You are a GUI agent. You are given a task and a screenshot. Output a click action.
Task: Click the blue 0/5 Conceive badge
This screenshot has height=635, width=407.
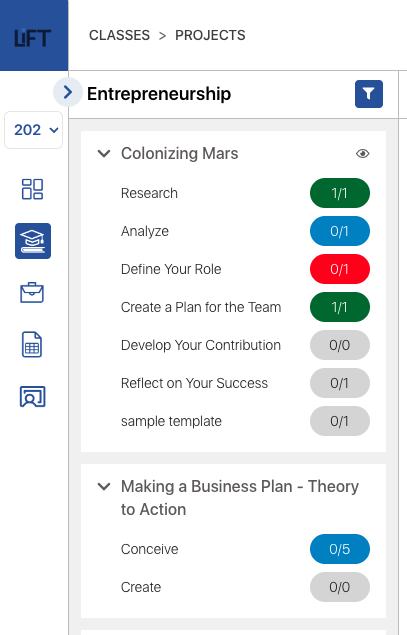[340, 549]
